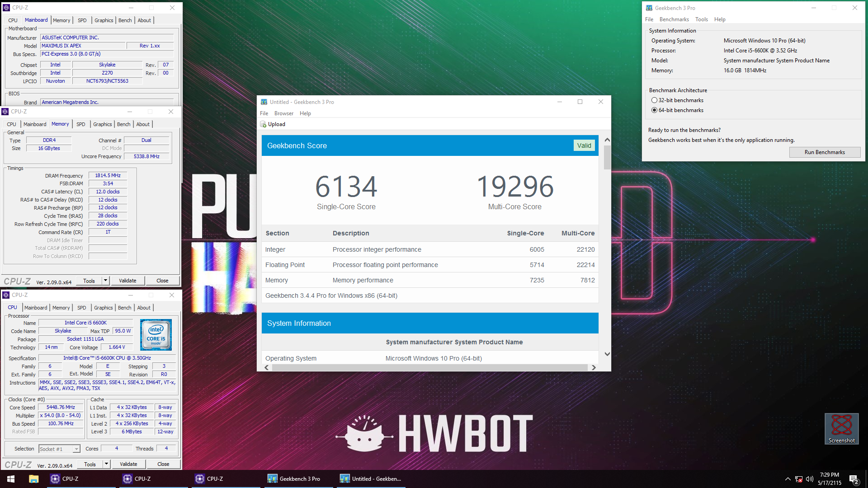Click the Upload icon in Geekbench results
The height and width of the screenshot is (488, 868).
pyautogui.click(x=263, y=124)
